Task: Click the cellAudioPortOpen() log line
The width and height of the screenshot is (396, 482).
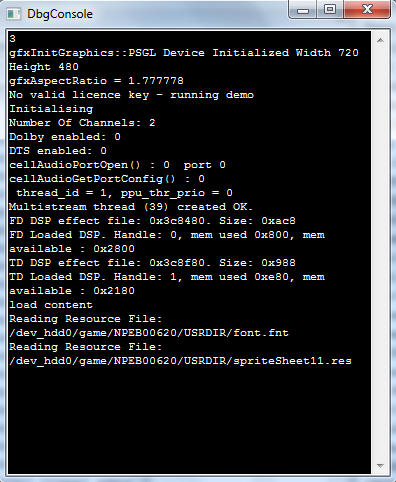Action: click(117, 165)
